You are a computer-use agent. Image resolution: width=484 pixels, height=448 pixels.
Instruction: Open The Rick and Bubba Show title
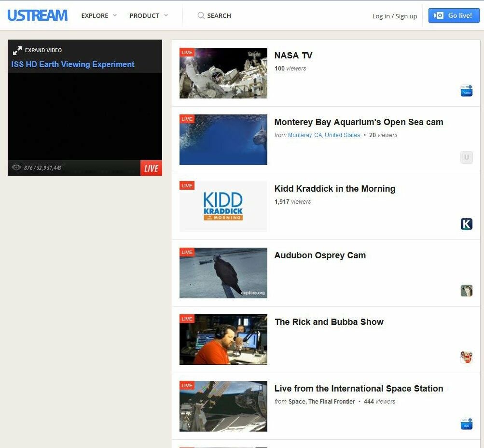(329, 322)
